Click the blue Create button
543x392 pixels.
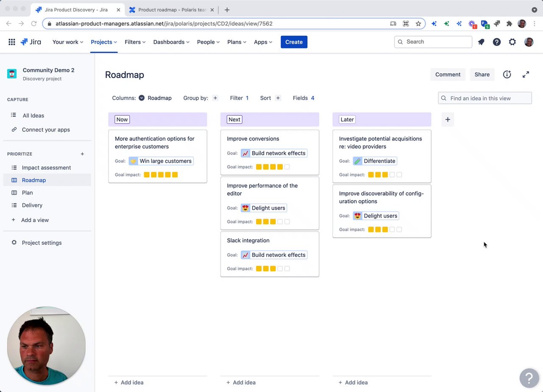tap(294, 42)
